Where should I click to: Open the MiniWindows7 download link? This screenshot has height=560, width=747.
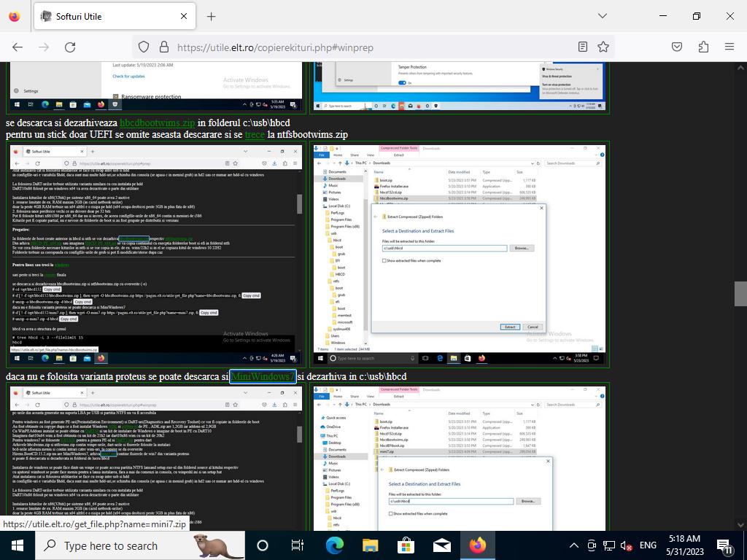click(x=263, y=377)
